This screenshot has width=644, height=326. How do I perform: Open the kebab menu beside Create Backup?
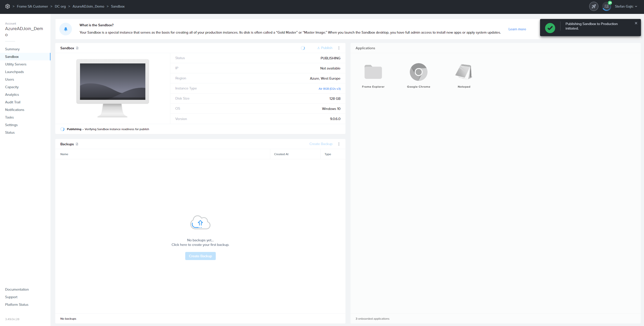coord(339,144)
